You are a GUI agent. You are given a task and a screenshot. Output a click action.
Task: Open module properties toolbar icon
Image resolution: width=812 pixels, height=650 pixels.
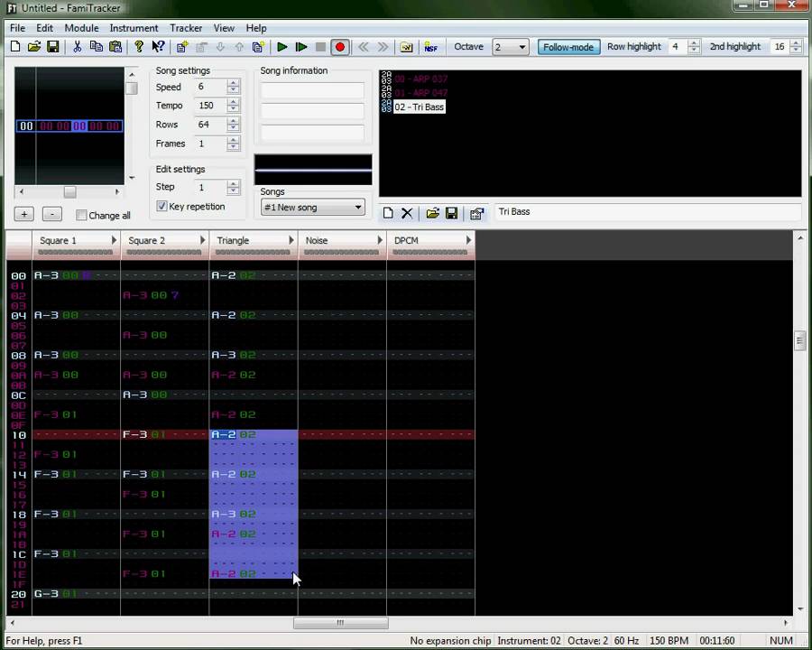pyautogui.click(x=407, y=47)
